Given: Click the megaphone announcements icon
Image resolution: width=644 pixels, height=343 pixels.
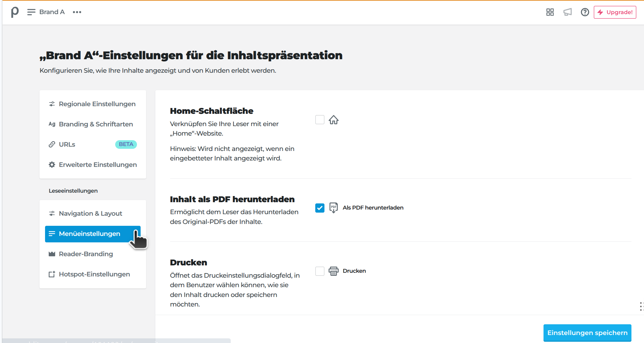Looking at the screenshot, I should click(x=567, y=12).
